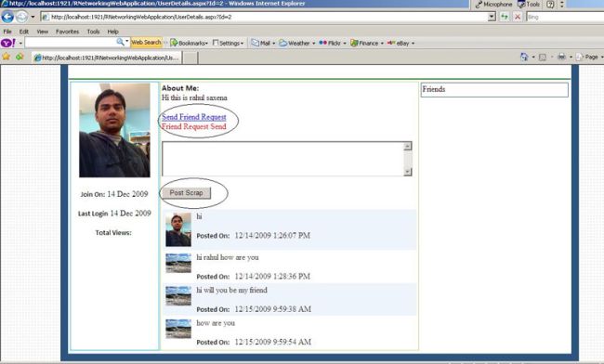Click inside the scrap message text area
604x364 pixels.
click(x=282, y=159)
